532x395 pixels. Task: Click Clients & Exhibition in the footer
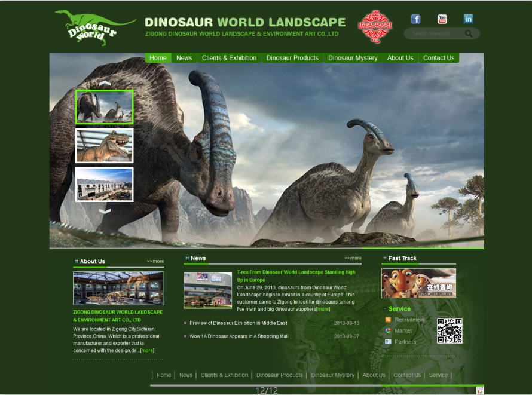[224, 375]
